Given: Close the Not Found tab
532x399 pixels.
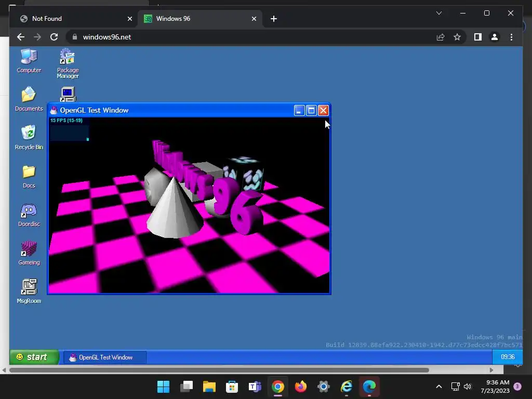Looking at the screenshot, I should (129, 19).
